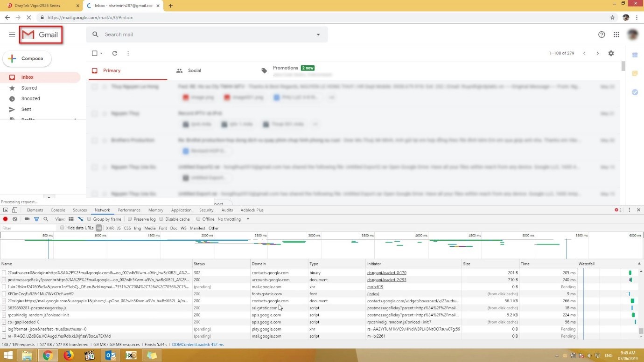
Task: Close the DevTools panel
Action: coord(638,210)
